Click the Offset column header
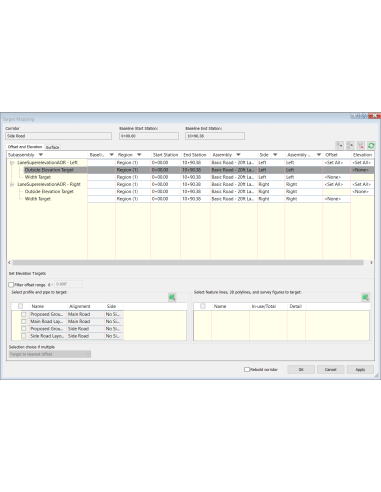Screen dimensions: 381x492 (337, 155)
